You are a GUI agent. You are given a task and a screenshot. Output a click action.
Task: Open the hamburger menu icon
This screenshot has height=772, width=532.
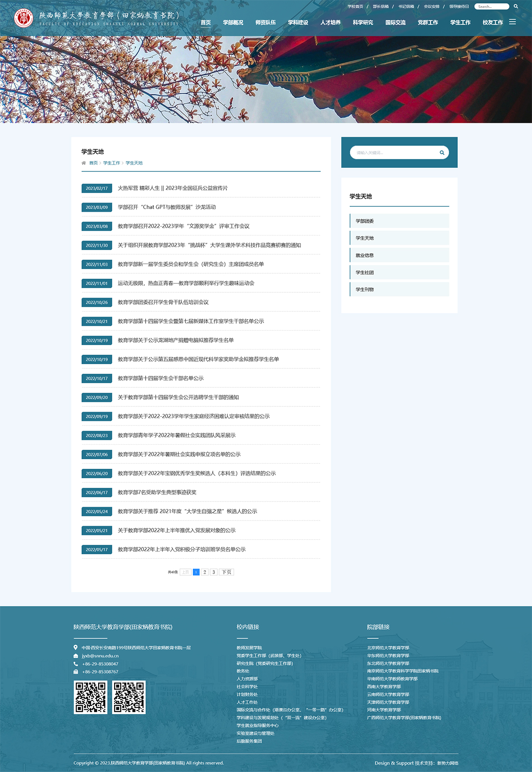click(x=512, y=22)
